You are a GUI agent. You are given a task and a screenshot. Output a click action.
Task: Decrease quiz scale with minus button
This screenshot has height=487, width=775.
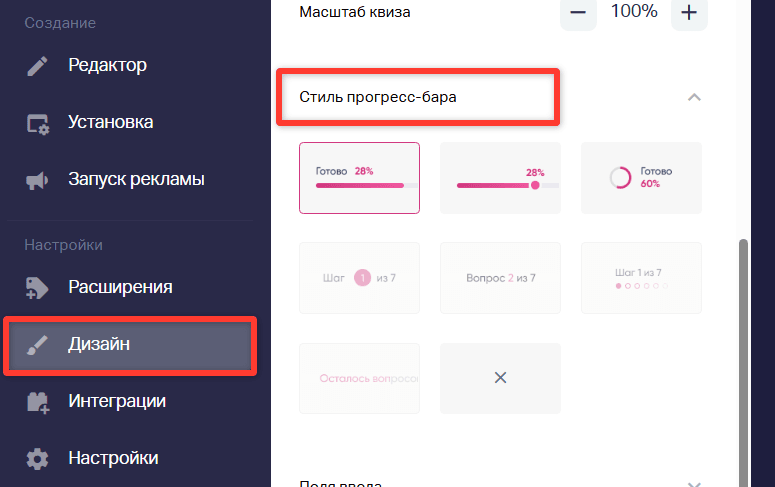578,13
